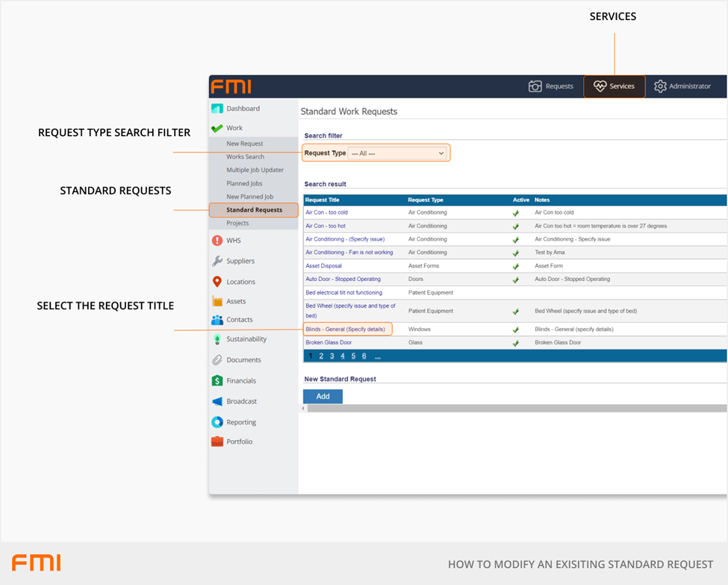Click the Assets icon in sidebar
Image resolution: width=728 pixels, height=585 pixels.
pyautogui.click(x=217, y=301)
